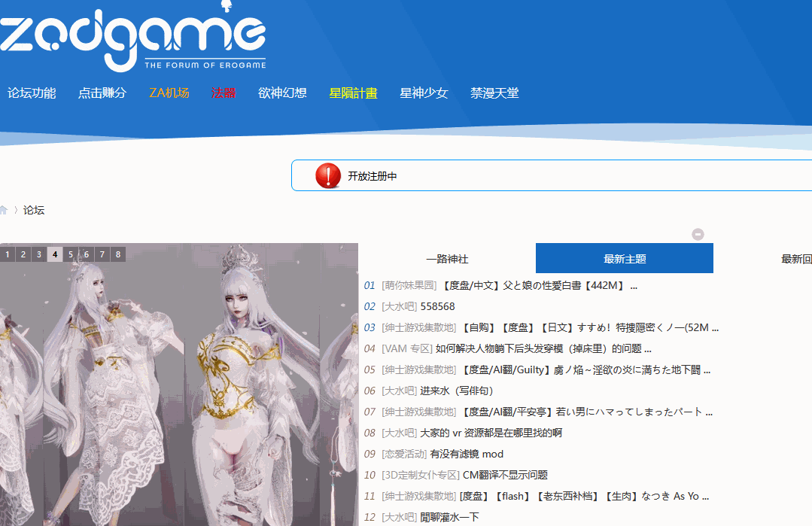This screenshot has width=812, height=526.
Task: Open the 开放注册中 announcement
Action: 372,176
